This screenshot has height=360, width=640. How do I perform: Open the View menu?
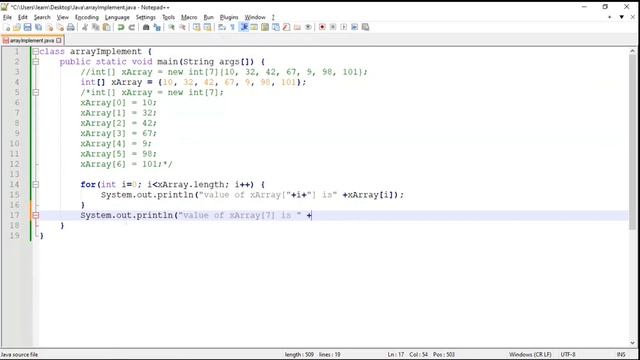coord(62,17)
